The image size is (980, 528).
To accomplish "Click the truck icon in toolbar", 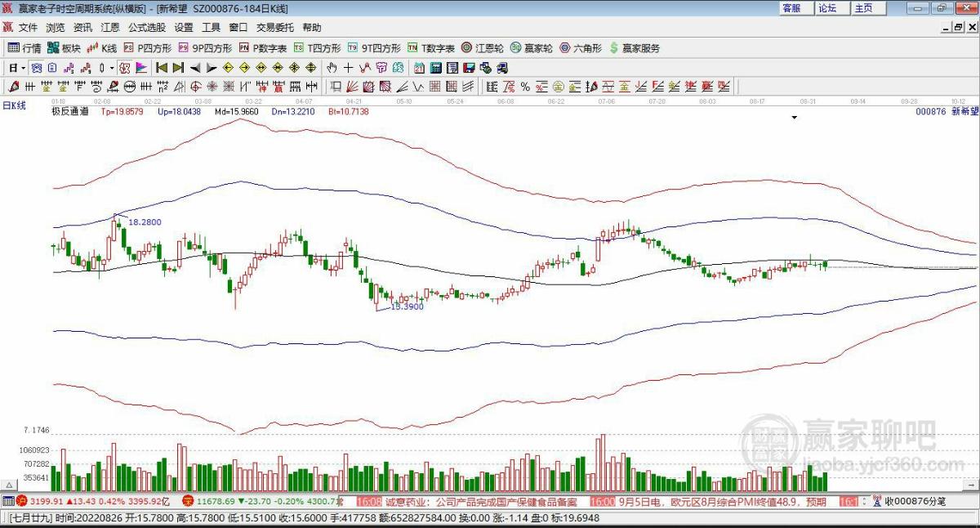I will 503,67.
